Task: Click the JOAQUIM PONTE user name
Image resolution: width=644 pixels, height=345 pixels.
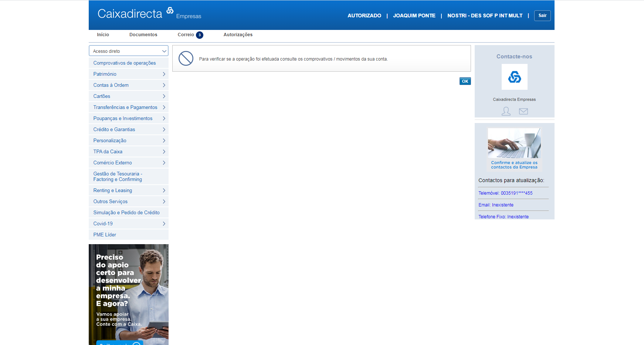Action: coord(414,16)
